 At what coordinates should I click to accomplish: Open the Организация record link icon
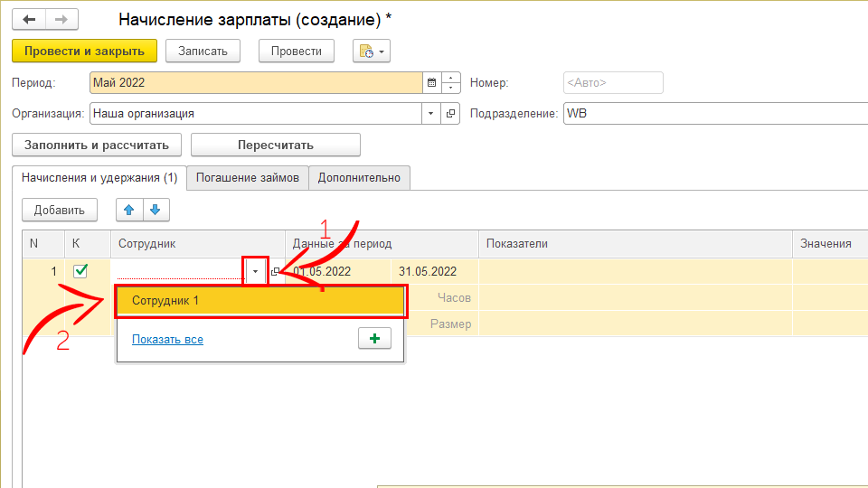[450, 114]
